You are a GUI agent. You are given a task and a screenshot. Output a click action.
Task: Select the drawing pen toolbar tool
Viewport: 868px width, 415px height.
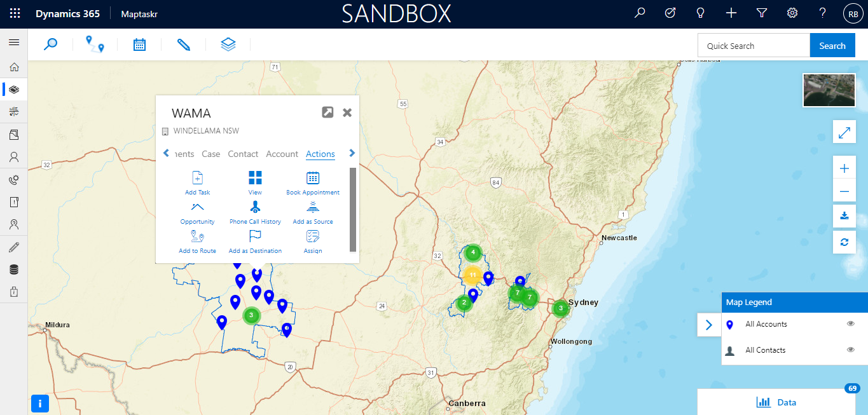click(x=184, y=44)
